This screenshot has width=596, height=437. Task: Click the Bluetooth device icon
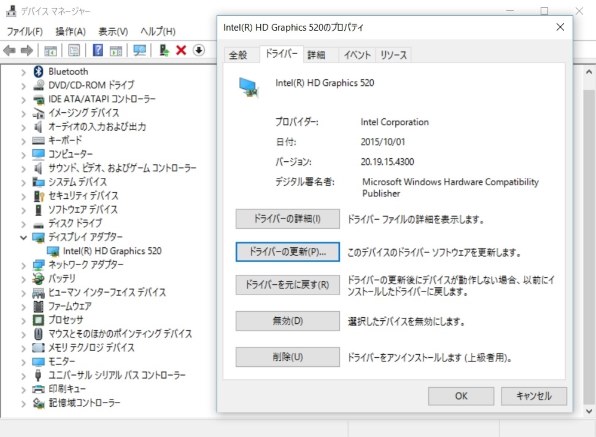point(38,71)
